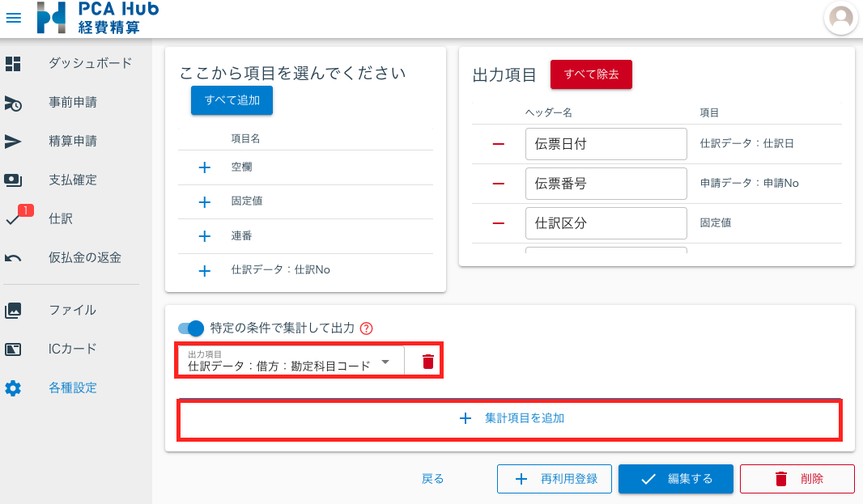Add the 固定値 item with the plus control
The height and width of the screenshot is (504, 863).
[203, 200]
